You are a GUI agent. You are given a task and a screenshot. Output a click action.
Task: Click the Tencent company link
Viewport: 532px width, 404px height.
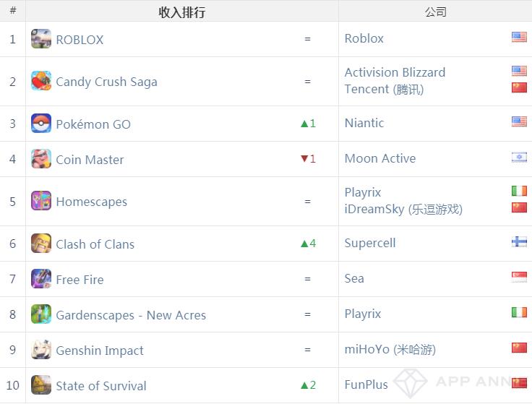click(384, 89)
